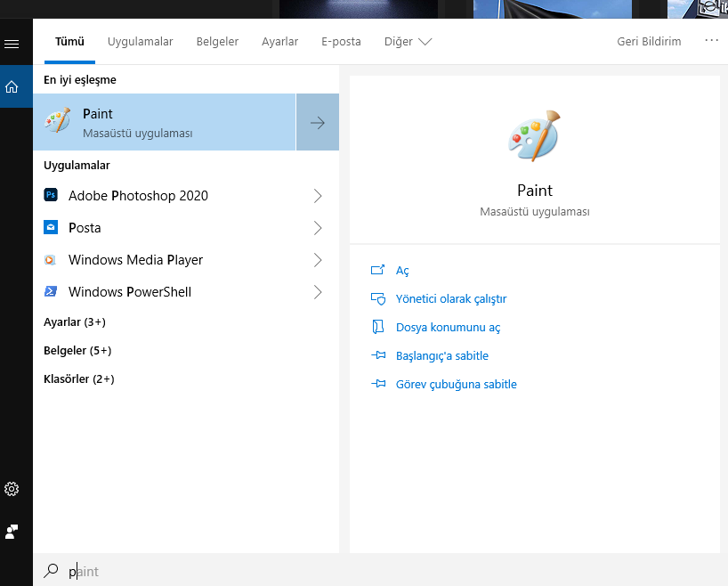The width and height of the screenshot is (728, 586).
Task: Expand Adobe Photoshop 2020 chevron
Action: coord(318,196)
